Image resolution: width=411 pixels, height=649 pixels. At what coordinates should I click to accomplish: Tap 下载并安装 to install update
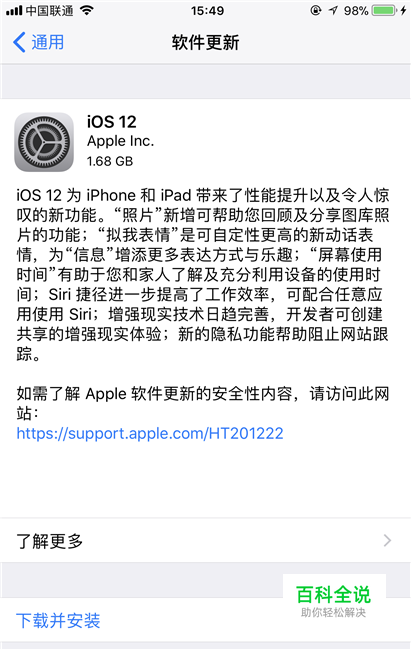(x=58, y=620)
